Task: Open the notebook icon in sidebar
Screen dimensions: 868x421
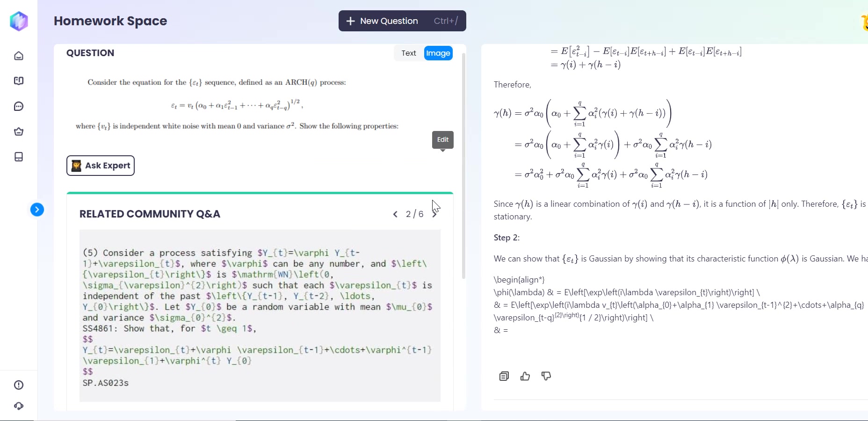Action: tap(19, 157)
